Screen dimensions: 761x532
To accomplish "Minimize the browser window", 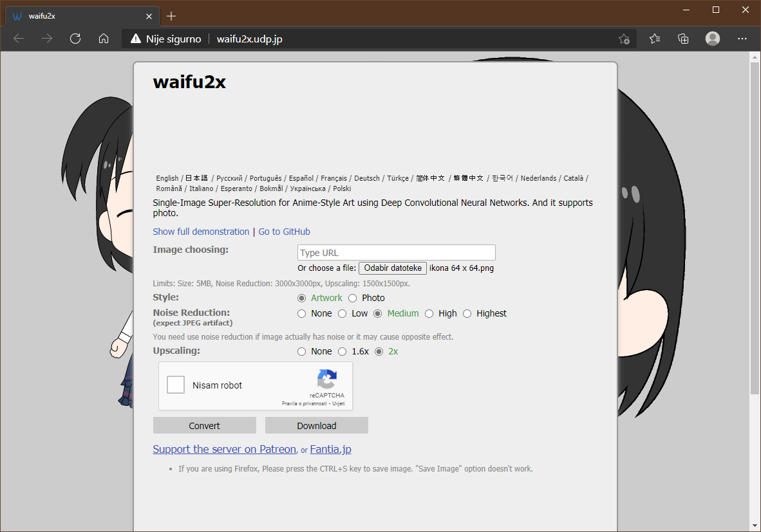I will point(686,10).
